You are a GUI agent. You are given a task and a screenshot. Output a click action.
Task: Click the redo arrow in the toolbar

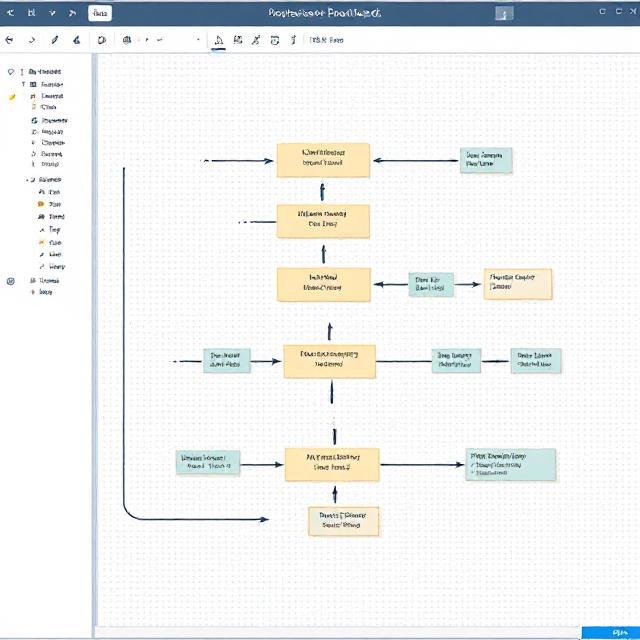pos(32,40)
